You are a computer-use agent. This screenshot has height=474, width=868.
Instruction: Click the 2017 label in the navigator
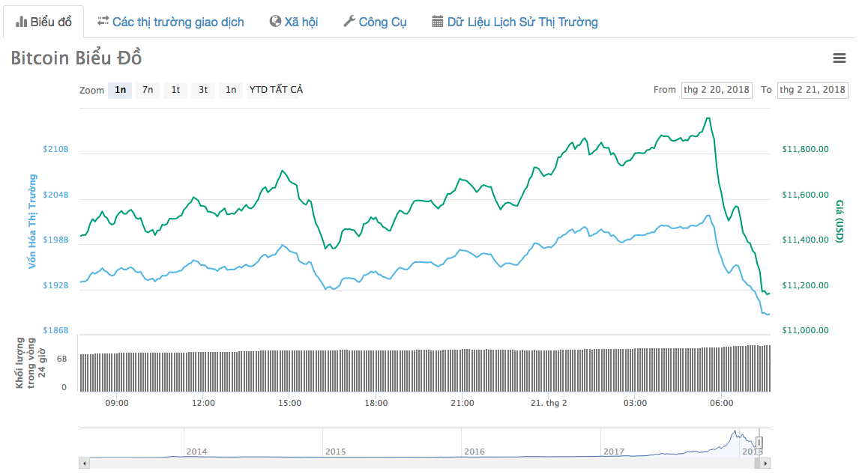click(x=614, y=452)
